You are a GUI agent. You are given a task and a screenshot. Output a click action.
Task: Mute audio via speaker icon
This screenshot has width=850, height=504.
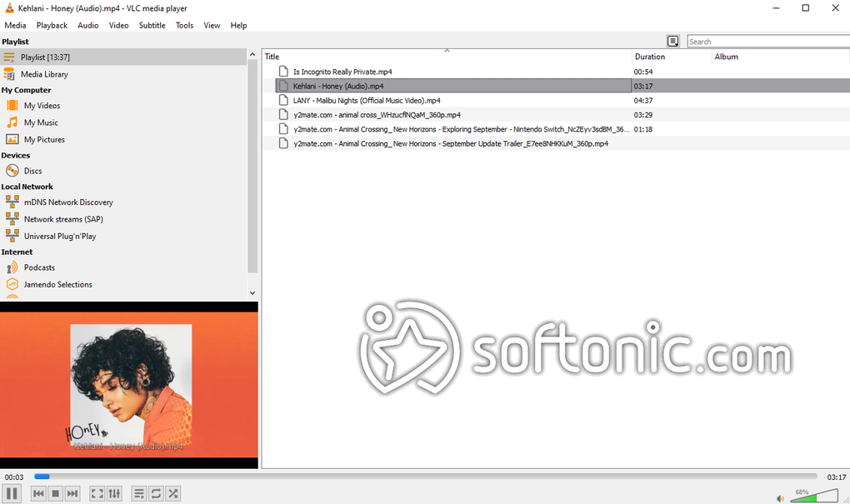point(780,498)
